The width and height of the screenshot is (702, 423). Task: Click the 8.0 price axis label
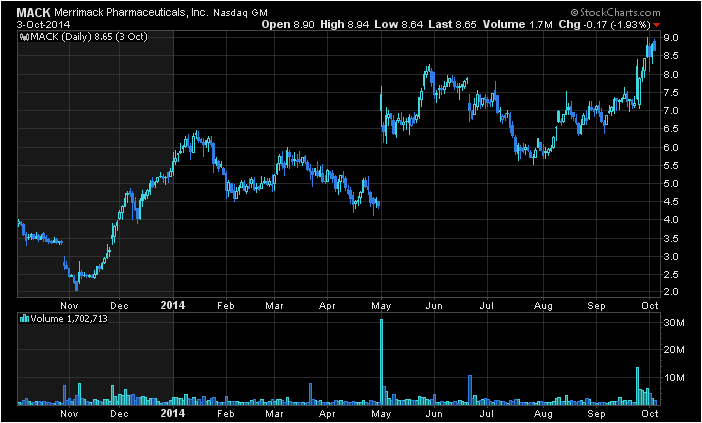[672, 74]
